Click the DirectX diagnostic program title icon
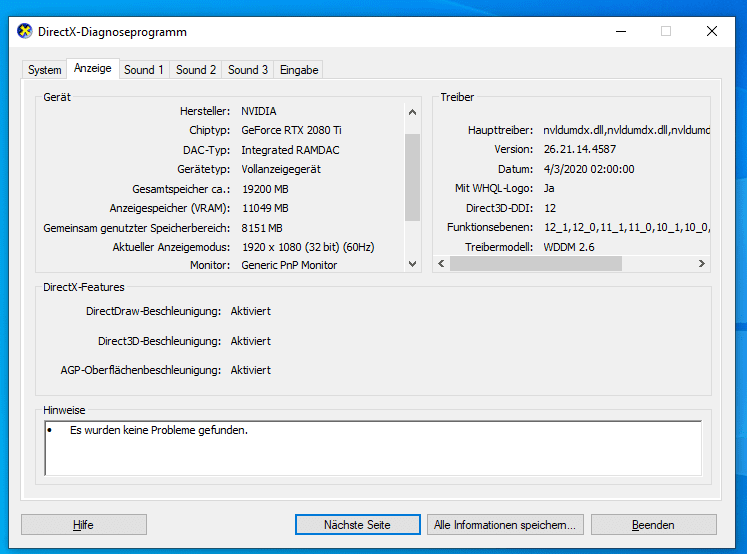Image resolution: width=747 pixels, height=554 pixels. click(x=24, y=31)
